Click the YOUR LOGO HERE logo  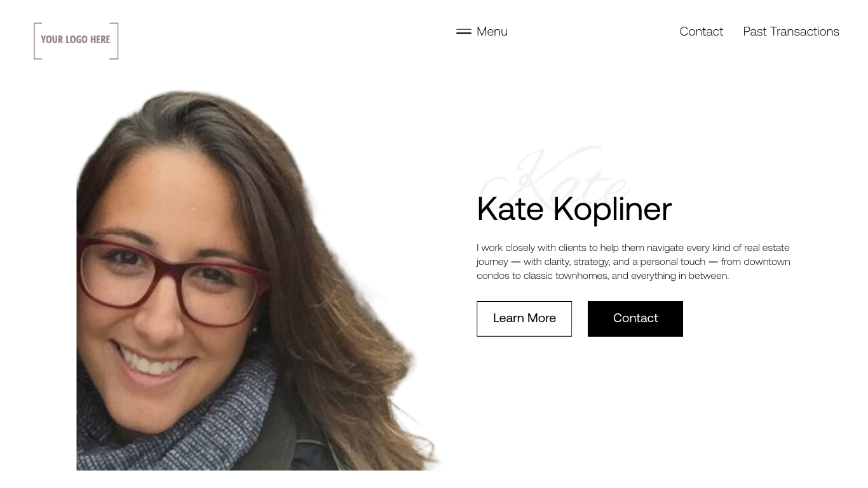pos(76,41)
